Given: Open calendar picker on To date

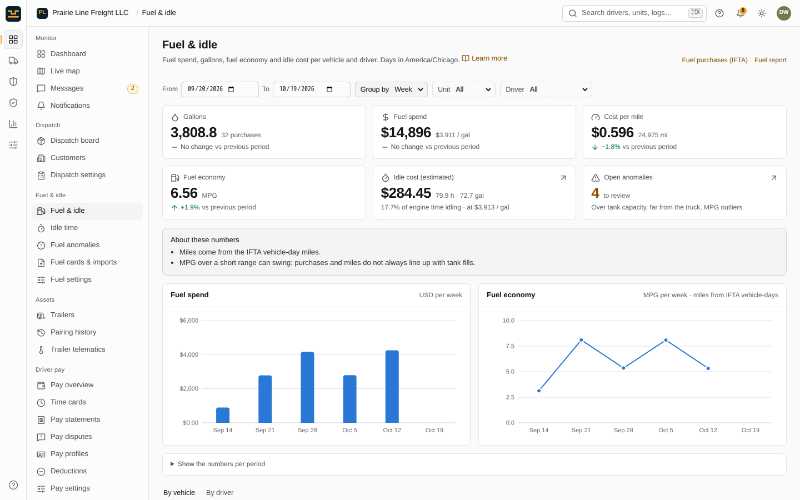Looking at the screenshot, I should 330,89.
